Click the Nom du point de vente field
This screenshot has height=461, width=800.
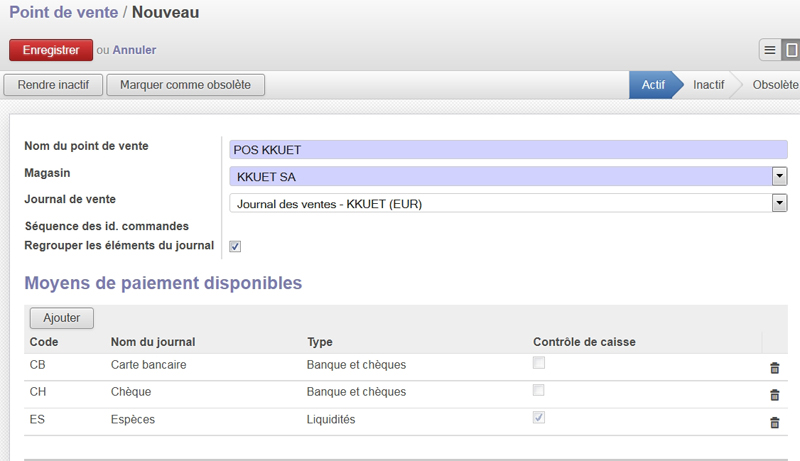pos(508,150)
